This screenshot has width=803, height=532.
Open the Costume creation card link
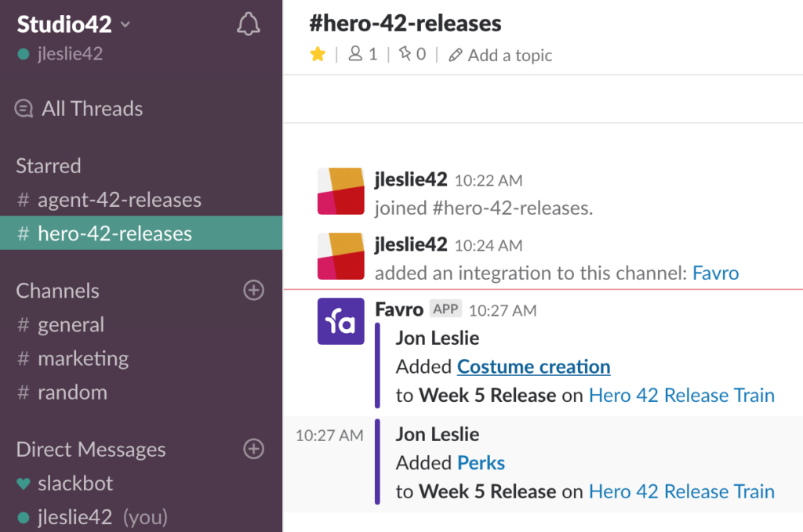click(533, 366)
